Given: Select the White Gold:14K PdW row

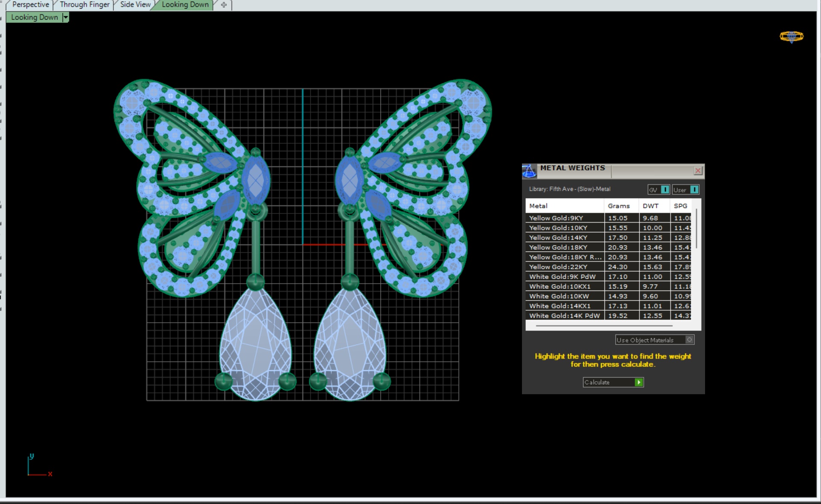Looking at the screenshot, I should pos(608,316).
